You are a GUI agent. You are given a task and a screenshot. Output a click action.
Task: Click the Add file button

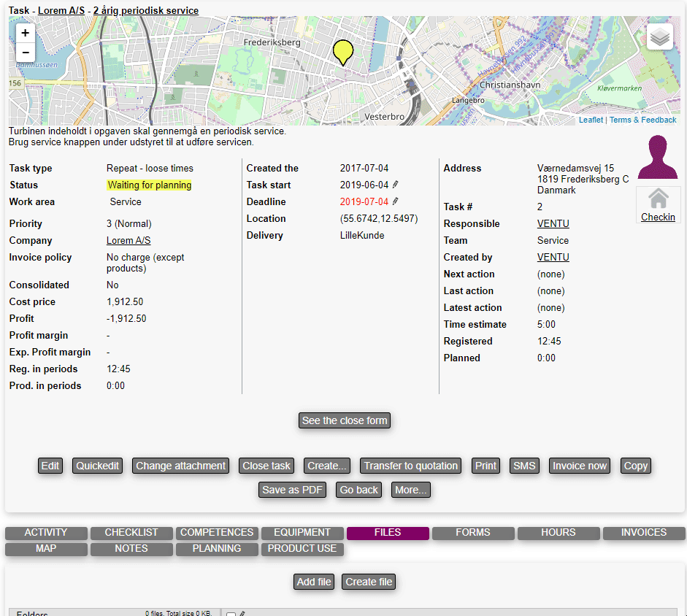pos(315,582)
